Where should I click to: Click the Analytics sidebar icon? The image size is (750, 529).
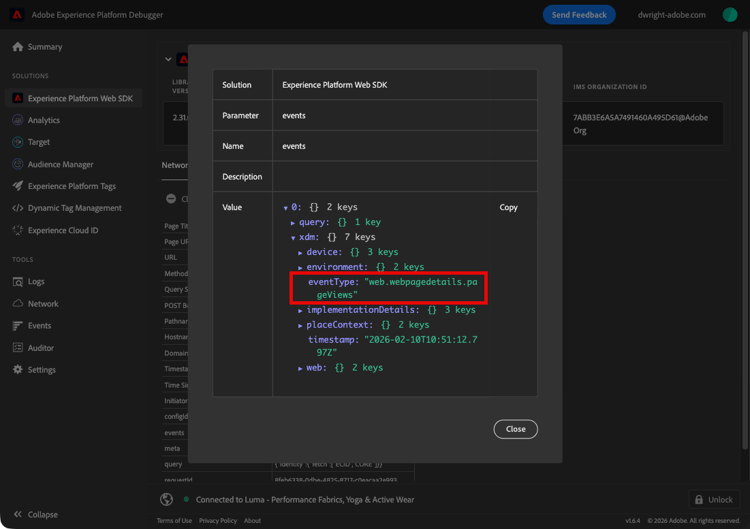(x=18, y=120)
